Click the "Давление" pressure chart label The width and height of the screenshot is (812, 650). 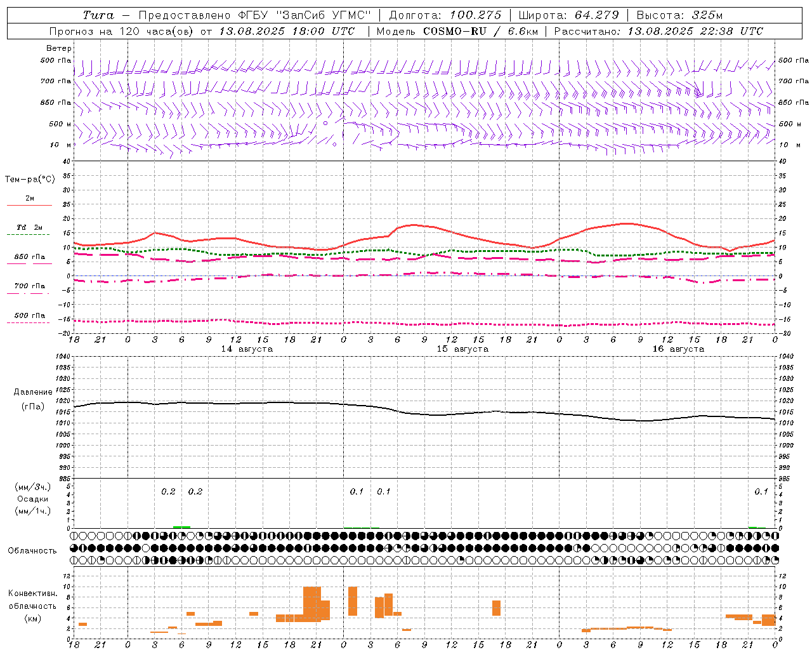[x=33, y=392]
